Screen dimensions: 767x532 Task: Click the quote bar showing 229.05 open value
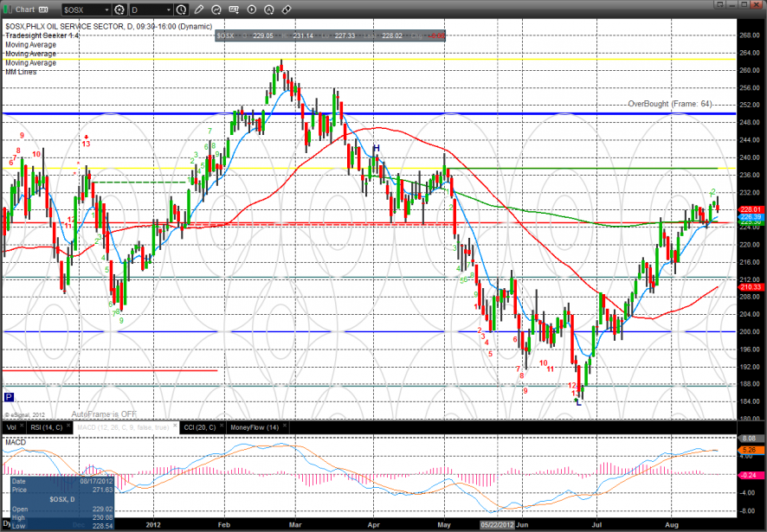point(330,35)
